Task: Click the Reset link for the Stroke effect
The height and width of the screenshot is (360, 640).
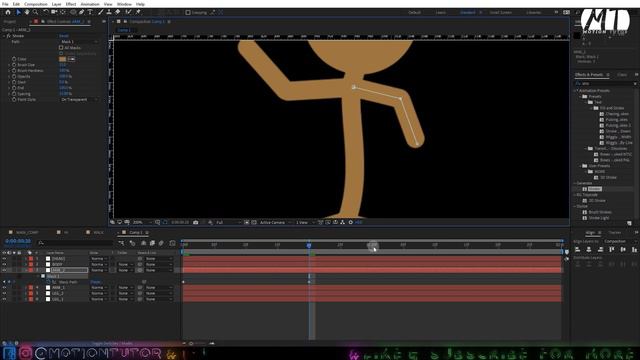Action: pyautogui.click(x=64, y=36)
